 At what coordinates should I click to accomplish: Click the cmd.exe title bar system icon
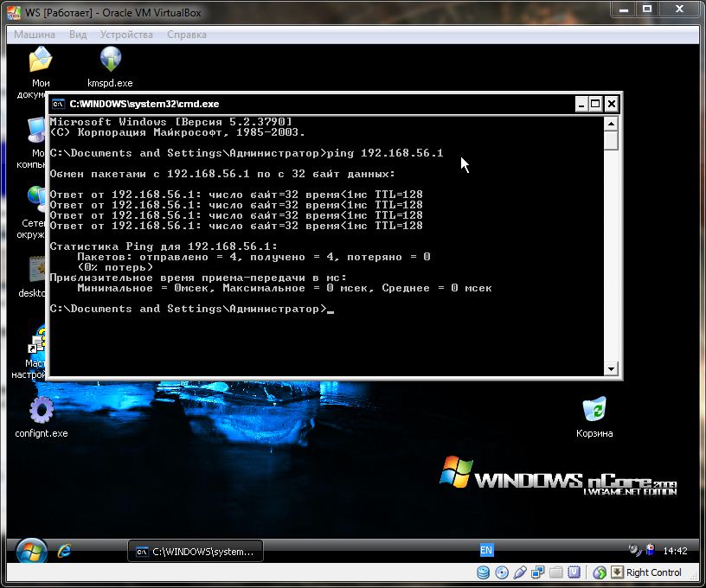(x=59, y=105)
